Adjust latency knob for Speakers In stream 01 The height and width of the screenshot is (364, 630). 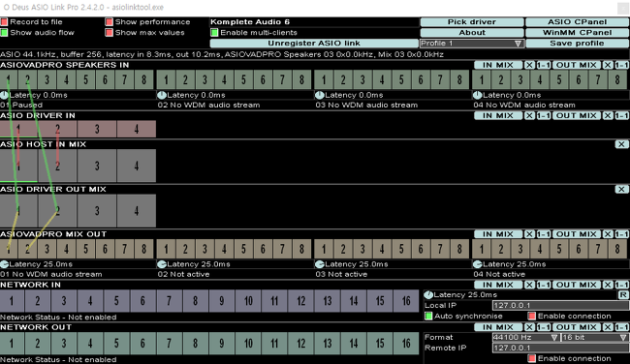pos(5,95)
